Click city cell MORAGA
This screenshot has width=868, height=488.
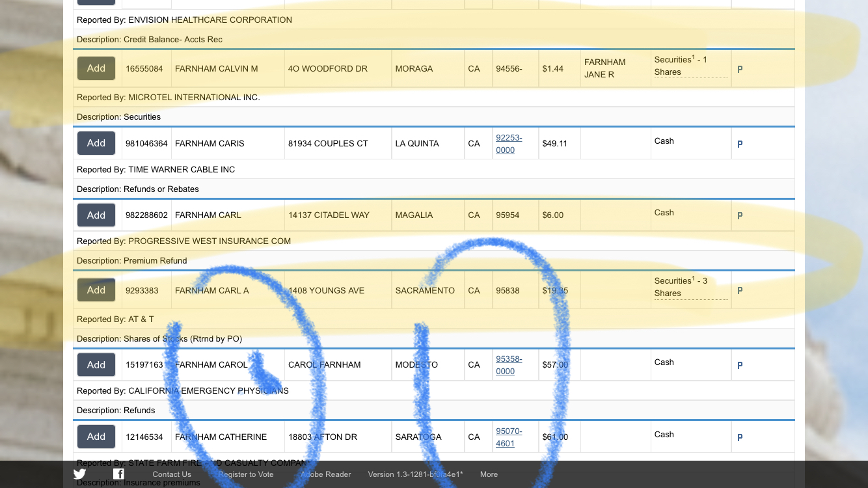(414, 68)
